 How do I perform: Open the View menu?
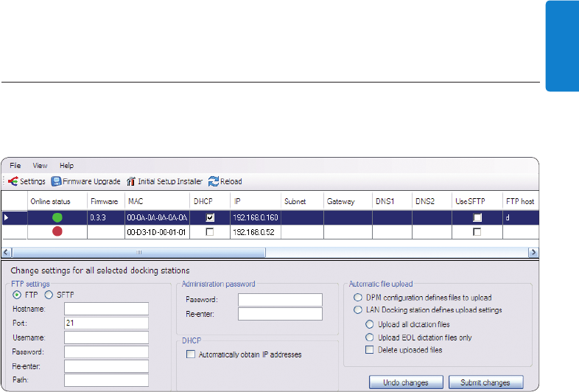pos(40,166)
